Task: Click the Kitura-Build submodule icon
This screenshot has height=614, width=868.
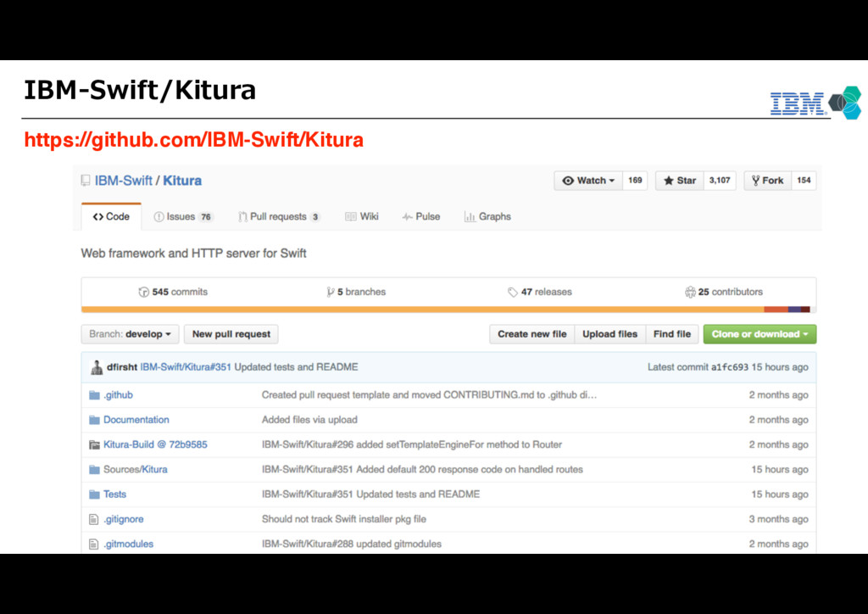Action: (94, 444)
